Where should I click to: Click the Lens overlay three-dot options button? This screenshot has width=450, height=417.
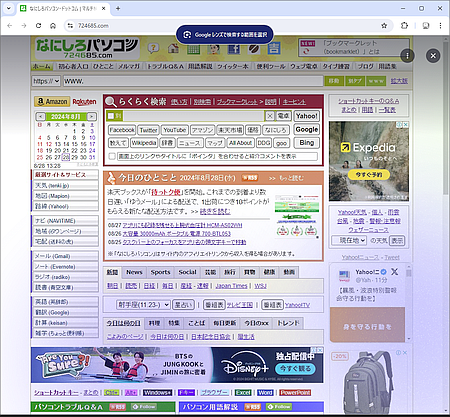pyautogui.click(x=407, y=55)
